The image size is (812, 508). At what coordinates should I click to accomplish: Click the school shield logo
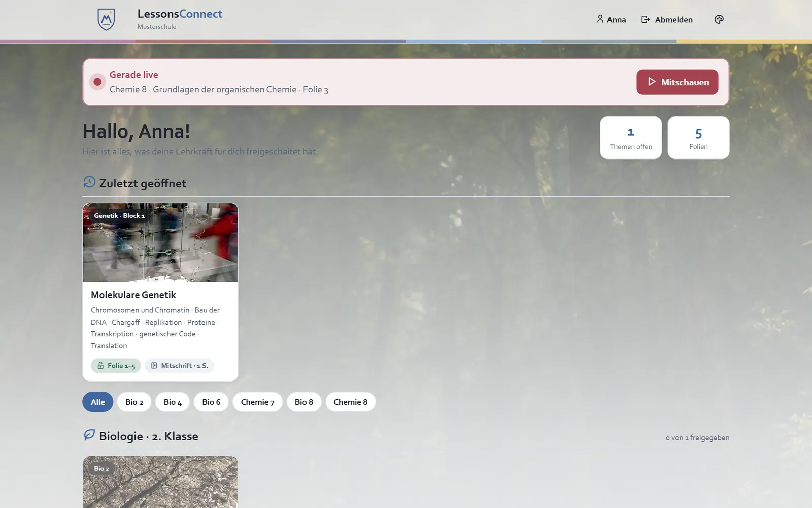tap(106, 19)
